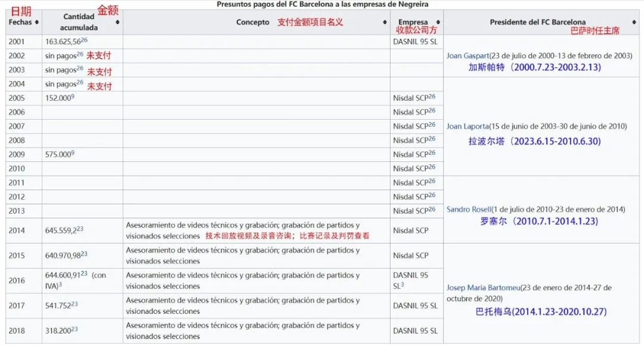Open footnote 23 beside 645.559,2

(x=80, y=228)
